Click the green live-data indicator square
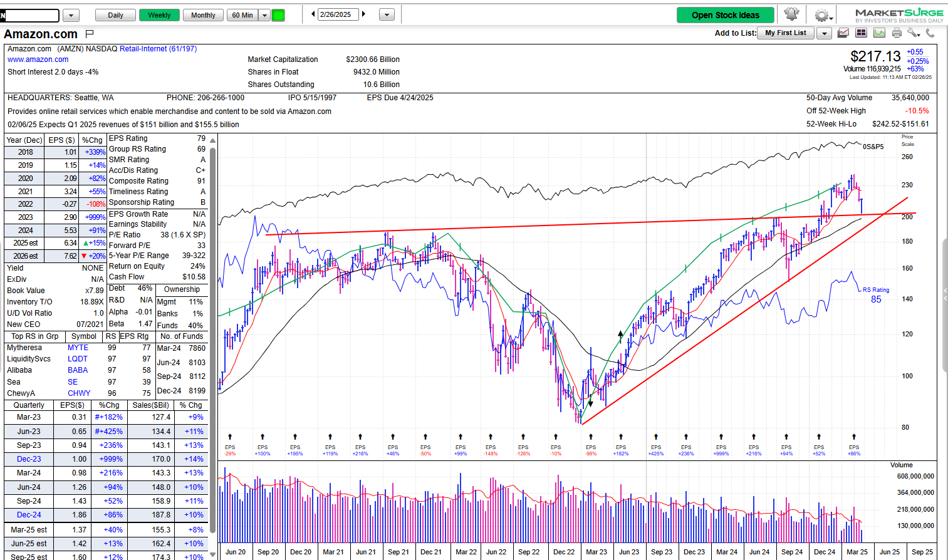 tap(278, 15)
